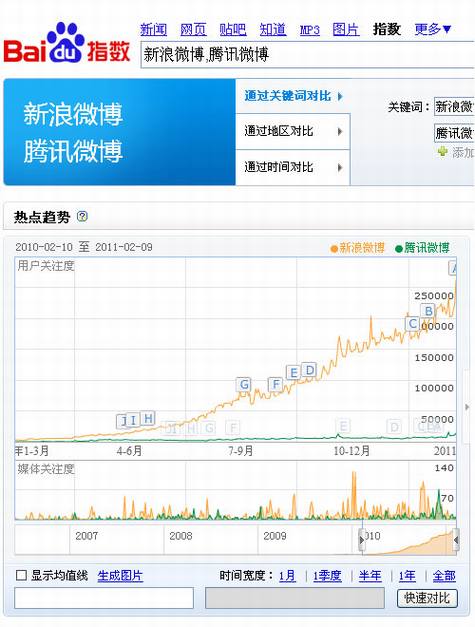Click the orange marker F on the trend line
Screen dimensions: 475x627
[275, 385]
